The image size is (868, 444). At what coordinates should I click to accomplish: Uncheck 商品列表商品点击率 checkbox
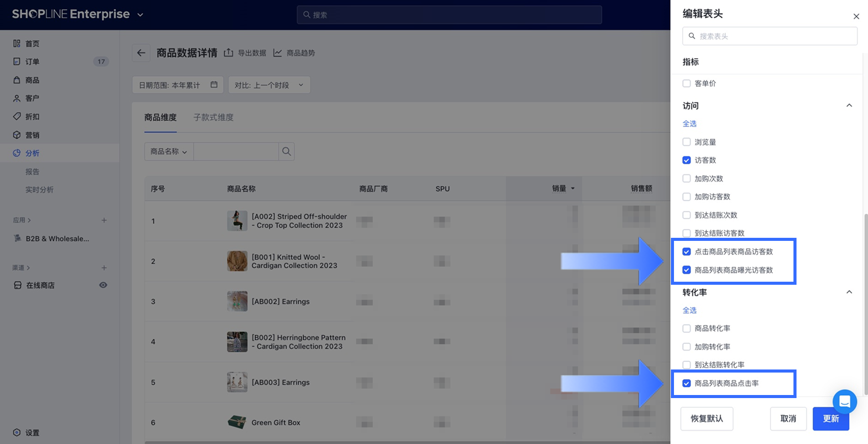tap(687, 383)
